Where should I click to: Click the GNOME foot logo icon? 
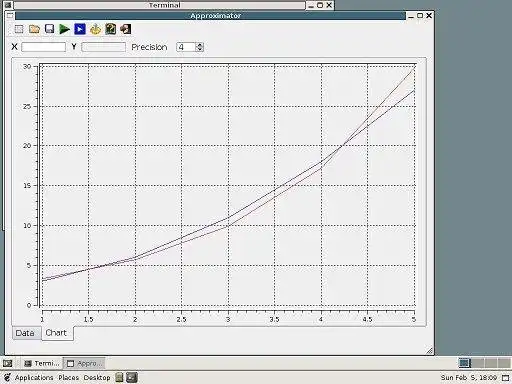pyautogui.click(x=7, y=378)
